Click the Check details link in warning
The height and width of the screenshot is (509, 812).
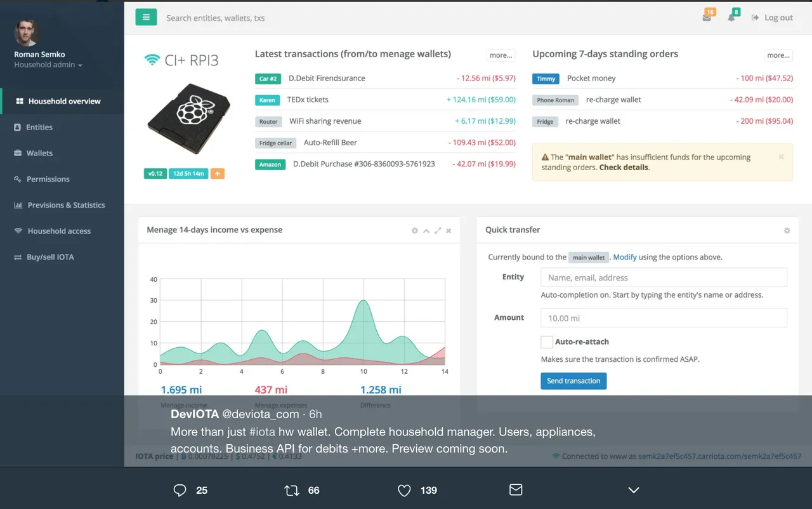click(x=624, y=168)
